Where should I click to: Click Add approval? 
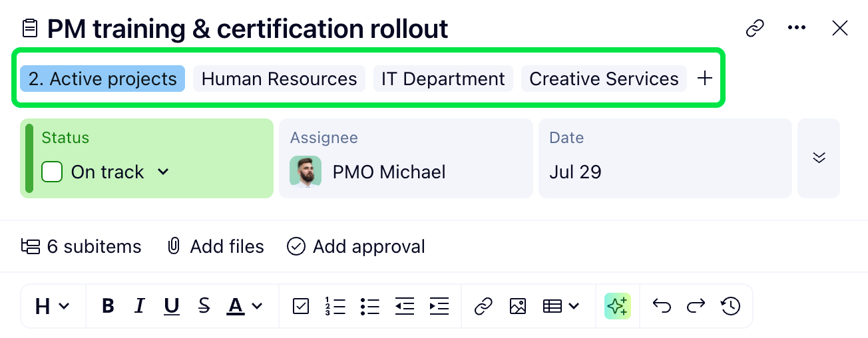point(356,247)
